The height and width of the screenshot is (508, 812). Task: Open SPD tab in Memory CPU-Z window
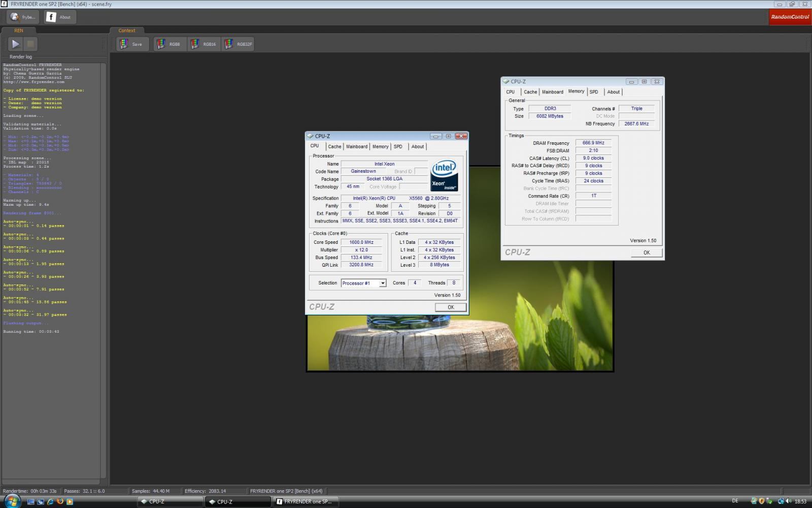(594, 92)
